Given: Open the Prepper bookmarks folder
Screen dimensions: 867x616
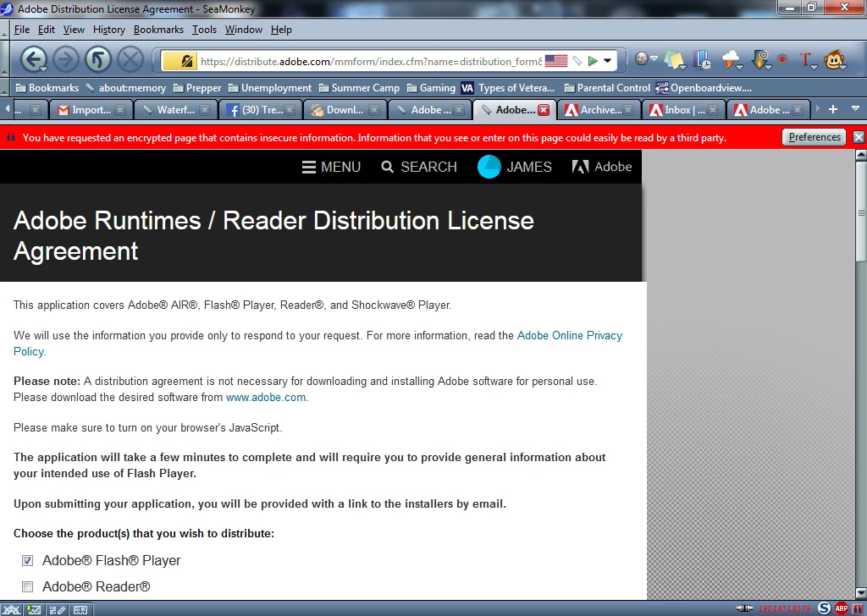Looking at the screenshot, I should [x=196, y=88].
